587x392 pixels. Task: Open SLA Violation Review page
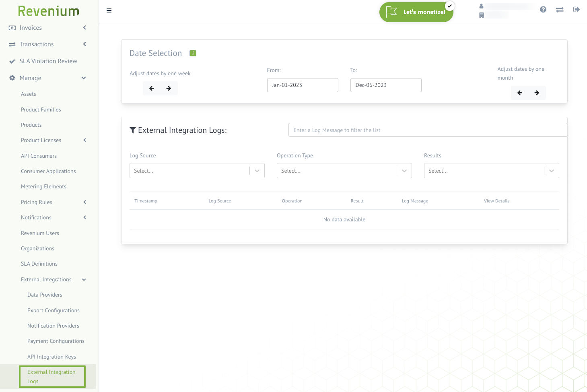click(x=48, y=61)
